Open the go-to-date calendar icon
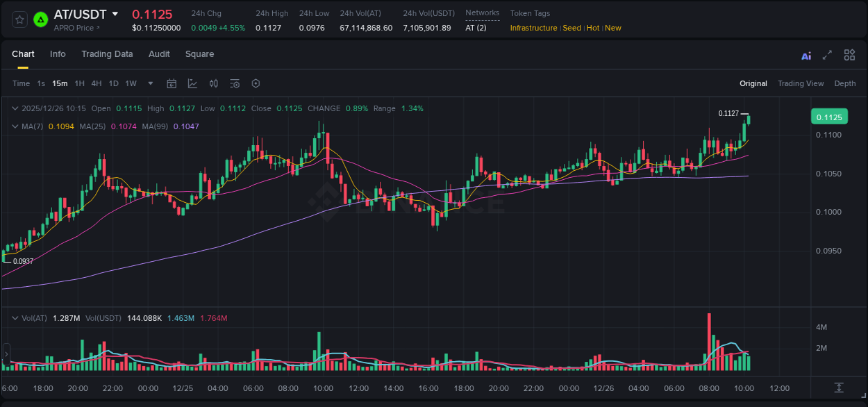 172,83
